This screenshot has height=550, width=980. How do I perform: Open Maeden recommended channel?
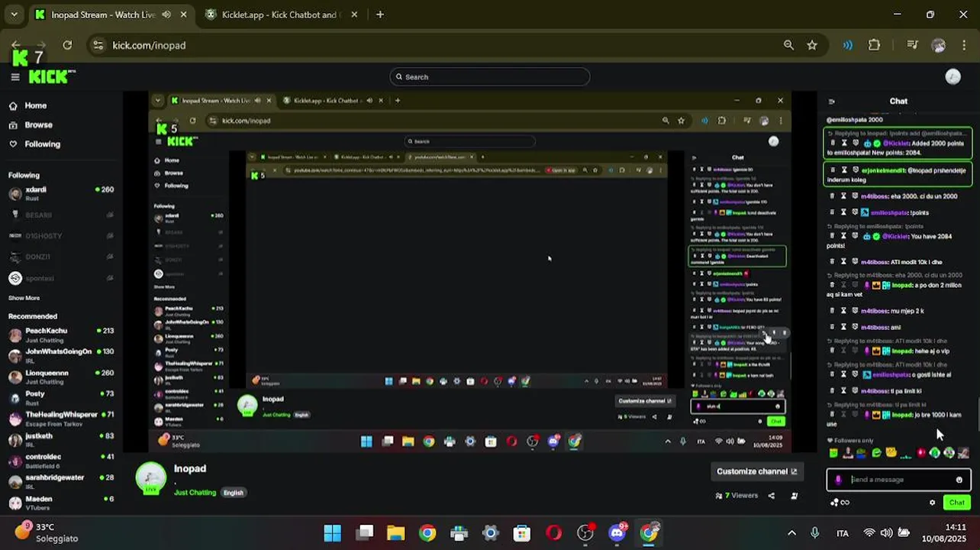[x=61, y=503]
